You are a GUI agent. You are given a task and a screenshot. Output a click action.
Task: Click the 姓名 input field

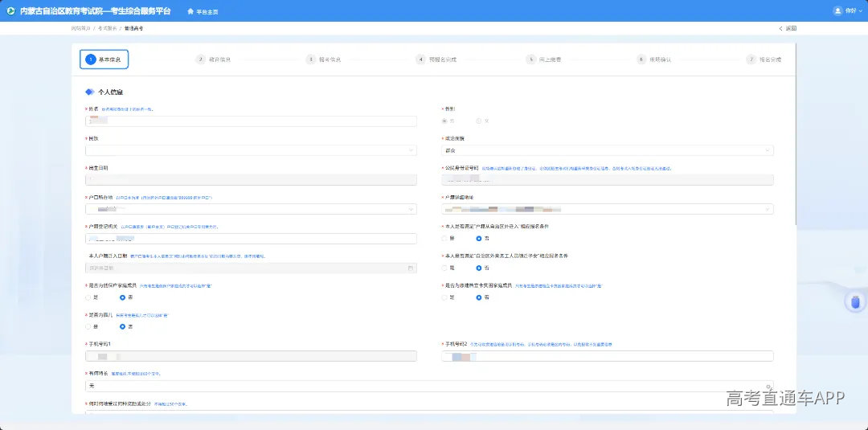click(251, 121)
